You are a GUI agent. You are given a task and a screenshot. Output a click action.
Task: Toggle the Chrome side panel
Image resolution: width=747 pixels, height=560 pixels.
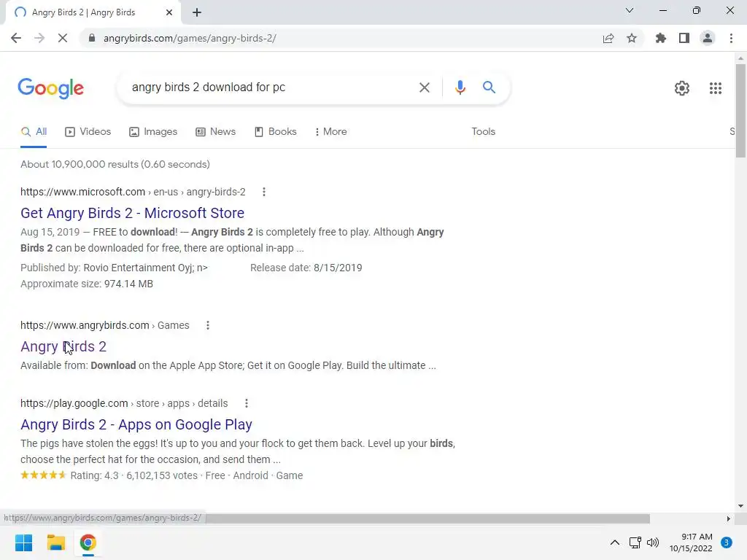684,38
